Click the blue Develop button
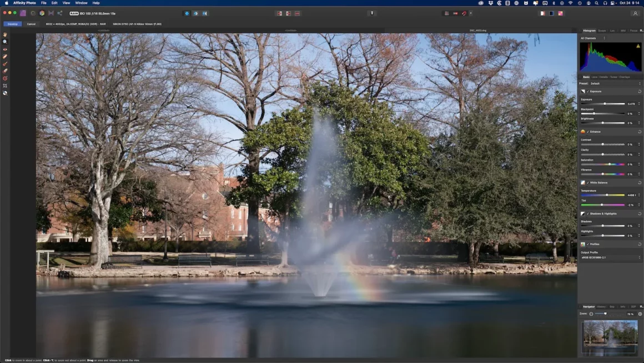Image resolution: width=644 pixels, height=363 pixels. [x=12, y=24]
